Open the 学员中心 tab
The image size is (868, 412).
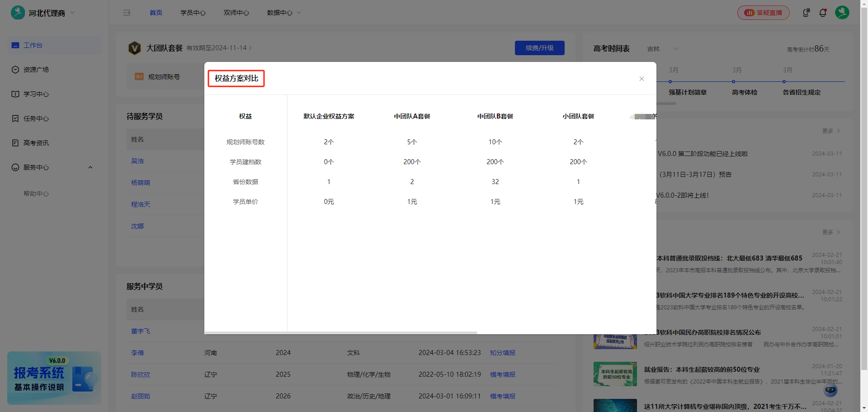tap(193, 13)
